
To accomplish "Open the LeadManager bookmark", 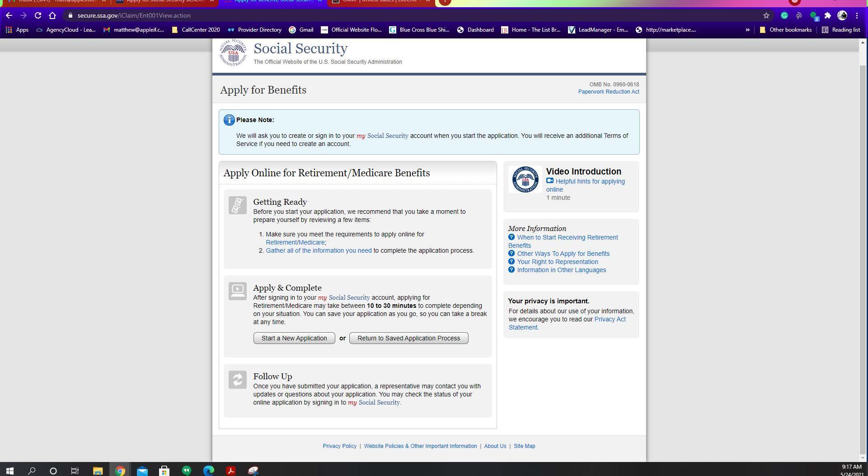I will (598, 30).
